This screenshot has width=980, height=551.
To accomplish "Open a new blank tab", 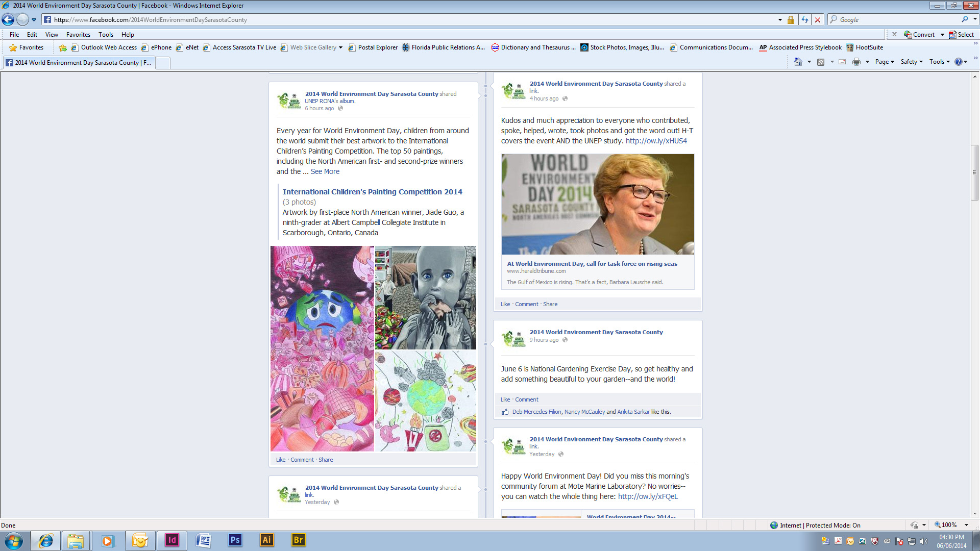I will pyautogui.click(x=162, y=63).
